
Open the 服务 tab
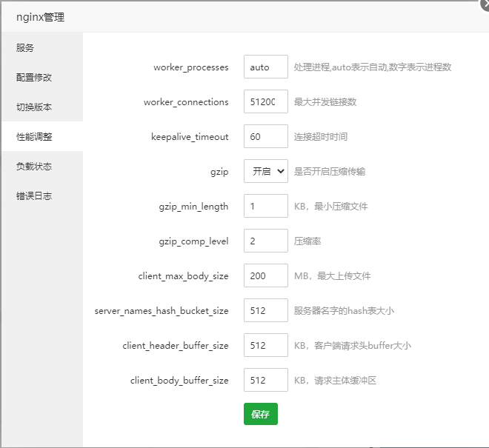click(x=42, y=47)
